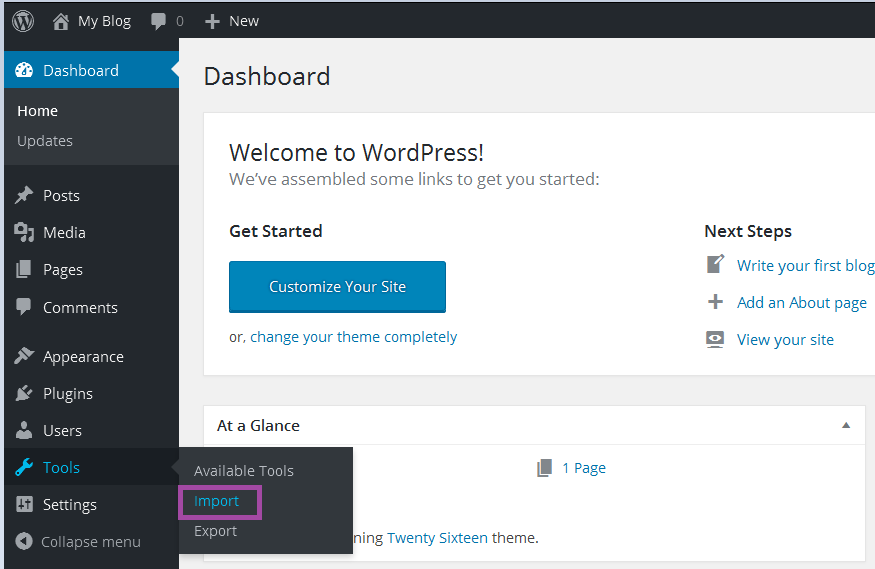Screen dimensions: 875x569
Task: Click the Settings sliders icon
Action: click(x=24, y=504)
